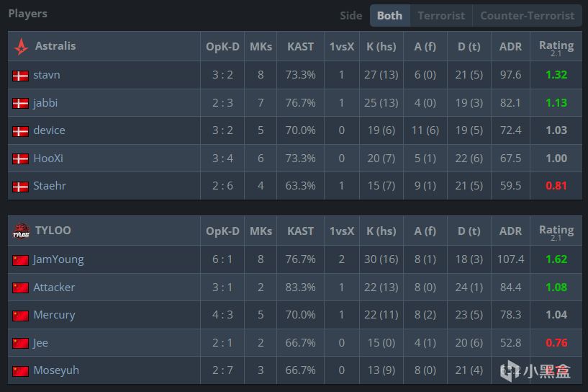Click the Danish flag beside Staehr
Screen dimensions: 588x392
coord(20,187)
